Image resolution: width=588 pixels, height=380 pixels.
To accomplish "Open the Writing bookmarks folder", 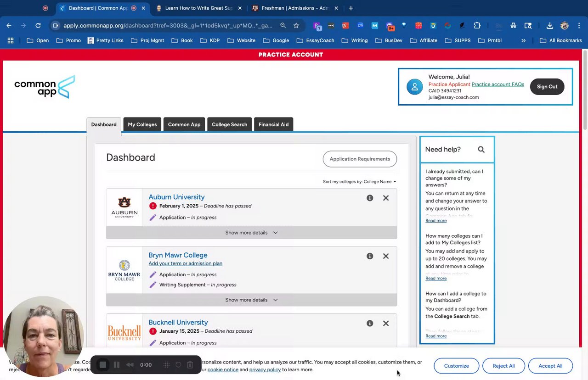I will coord(354,40).
